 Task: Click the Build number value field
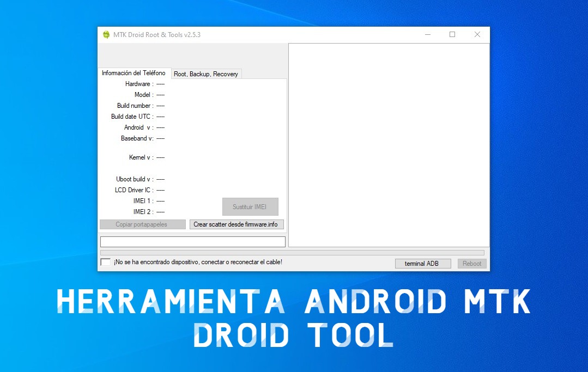click(161, 106)
